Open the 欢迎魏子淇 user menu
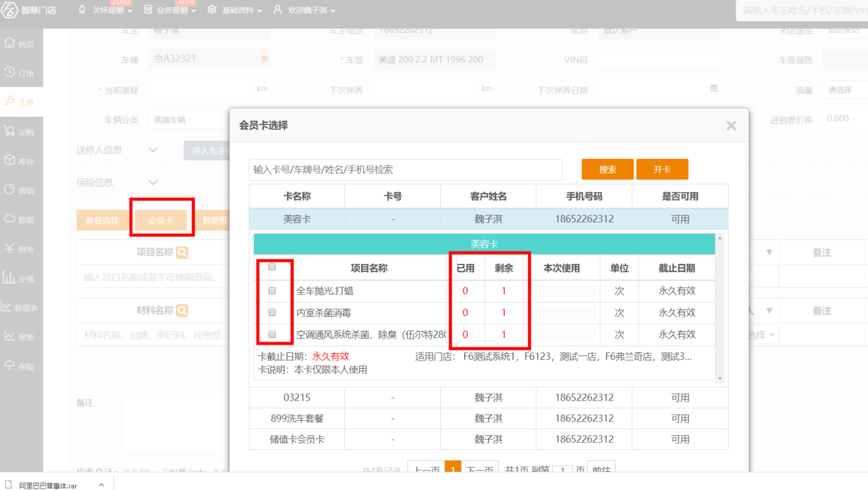This screenshot has height=490, width=868. coord(305,11)
